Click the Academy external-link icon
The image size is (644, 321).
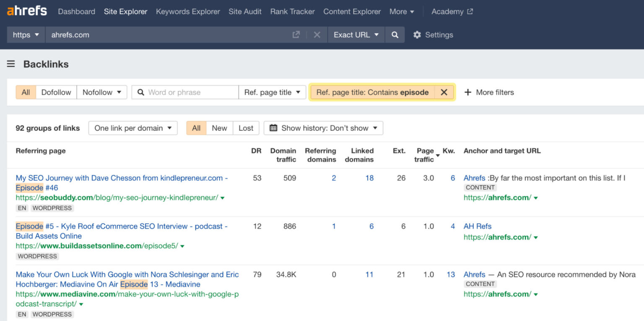pyautogui.click(x=470, y=11)
